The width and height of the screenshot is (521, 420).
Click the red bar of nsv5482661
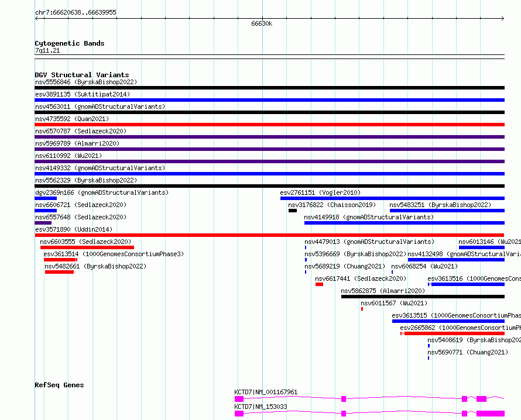60,272
